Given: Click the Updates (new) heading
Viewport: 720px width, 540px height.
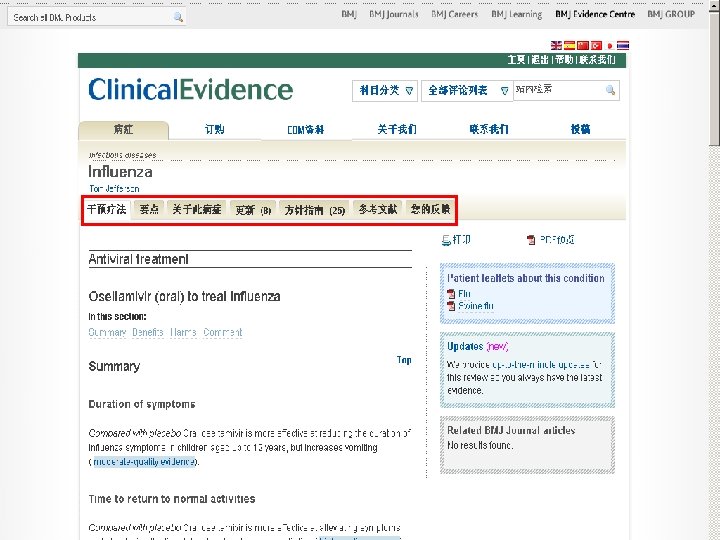Looking at the screenshot, I should coord(478,347).
